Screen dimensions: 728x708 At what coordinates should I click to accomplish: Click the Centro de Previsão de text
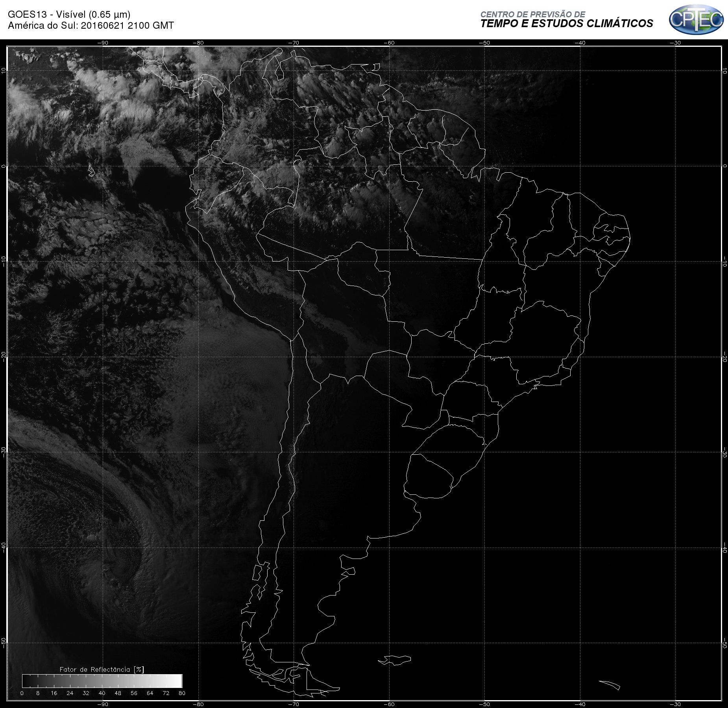click(533, 15)
